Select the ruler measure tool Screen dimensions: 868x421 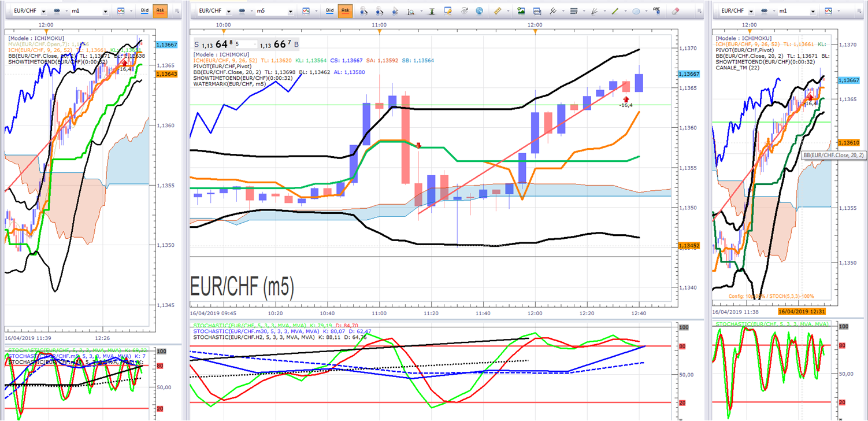click(499, 11)
